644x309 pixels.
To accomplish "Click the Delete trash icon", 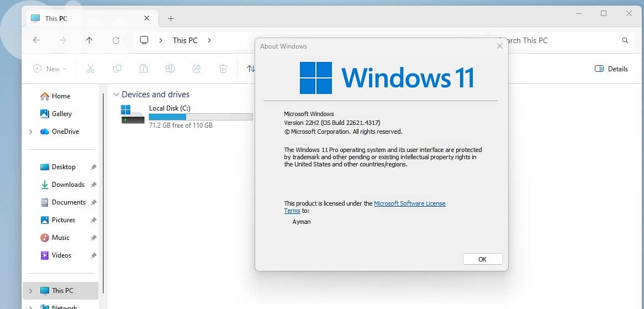I will point(223,69).
